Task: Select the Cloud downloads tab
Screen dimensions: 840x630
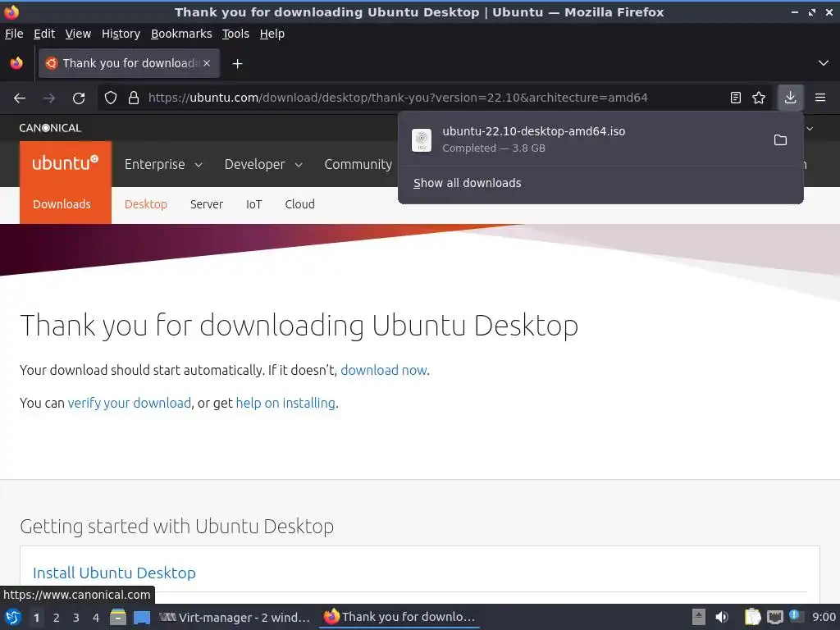Action: click(x=299, y=204)
